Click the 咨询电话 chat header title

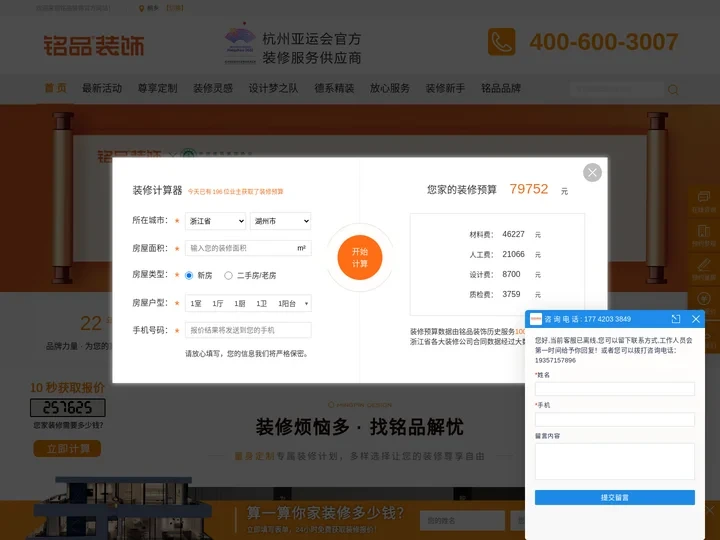click(x=587, y=319)
